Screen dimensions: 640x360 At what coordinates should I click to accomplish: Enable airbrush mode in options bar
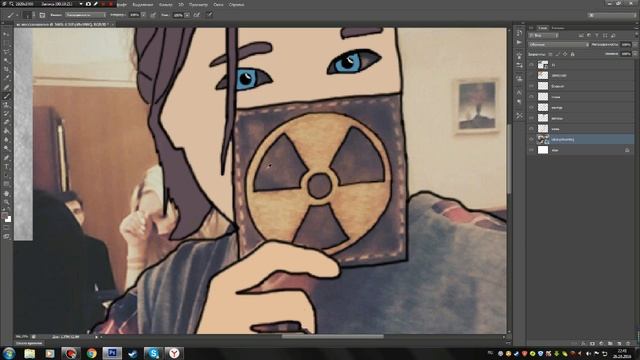[x=196, y=15]
